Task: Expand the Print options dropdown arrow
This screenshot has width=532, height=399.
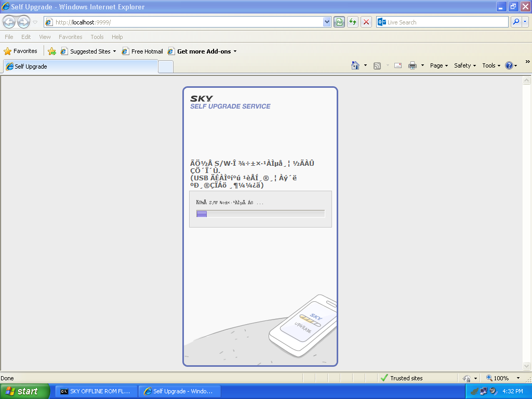Action: (x=422, y=65)
